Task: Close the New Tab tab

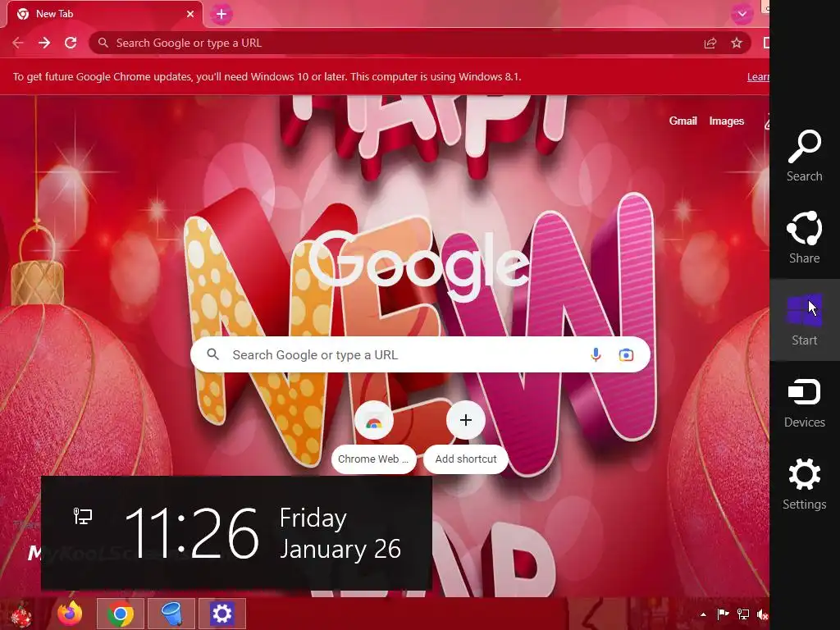Action: point(190,14)
